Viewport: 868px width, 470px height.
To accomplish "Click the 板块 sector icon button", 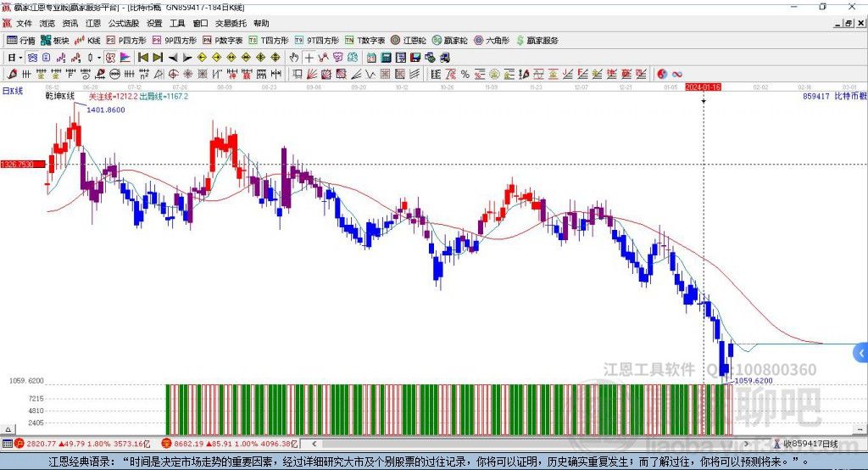I will tap(55, 40).
